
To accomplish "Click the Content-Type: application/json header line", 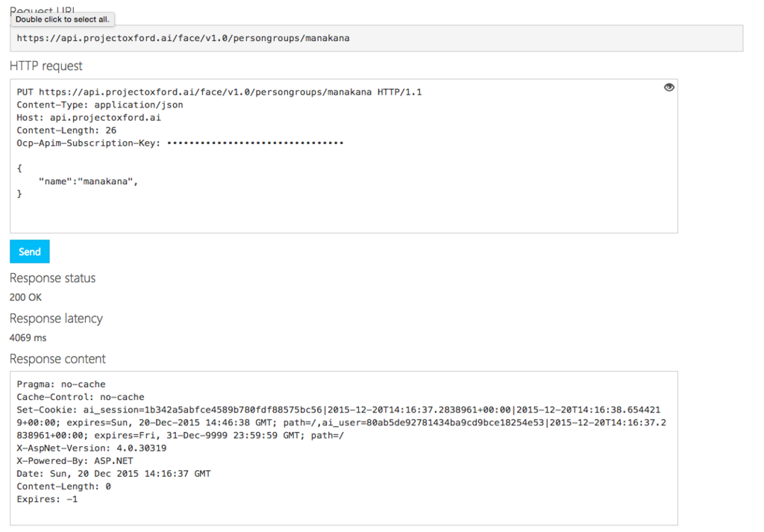I will [x=100, y=104].
